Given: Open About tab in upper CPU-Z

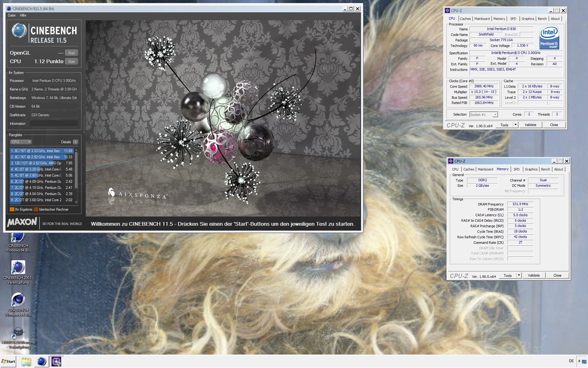Looking at the screenshot, I should 555,19.
